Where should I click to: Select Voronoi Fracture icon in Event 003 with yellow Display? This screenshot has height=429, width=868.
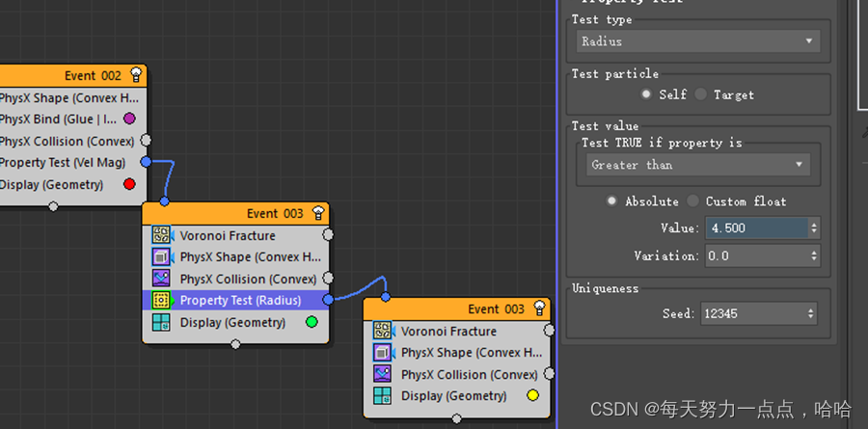[x=383, y=331]
